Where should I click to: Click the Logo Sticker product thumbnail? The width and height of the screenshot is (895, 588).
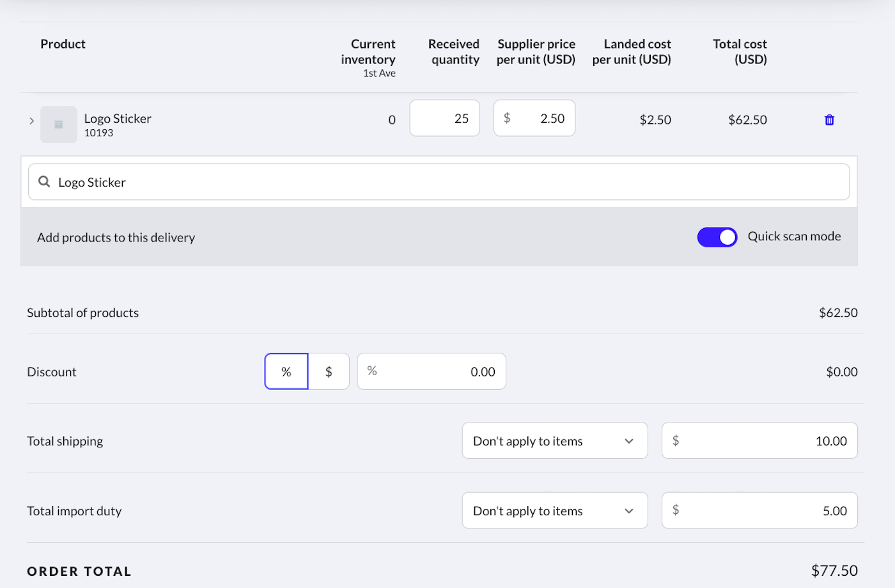point(59,125)
